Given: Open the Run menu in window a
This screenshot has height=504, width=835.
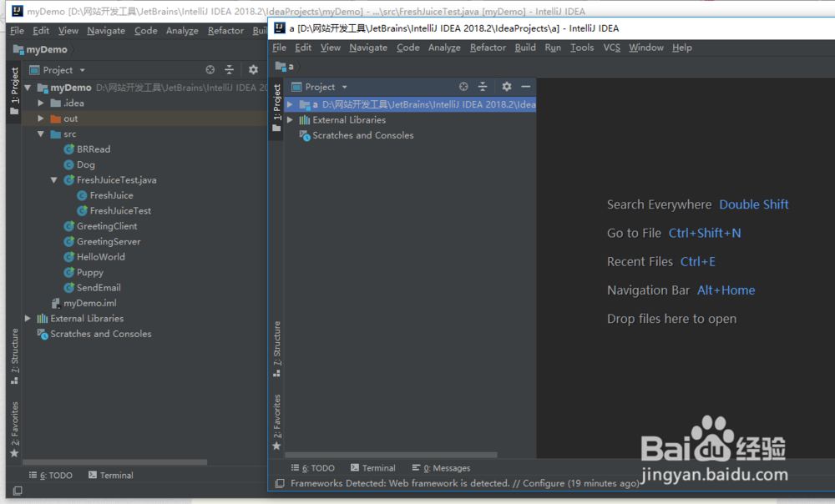Looking at the screenshot, I should [553, 48].
